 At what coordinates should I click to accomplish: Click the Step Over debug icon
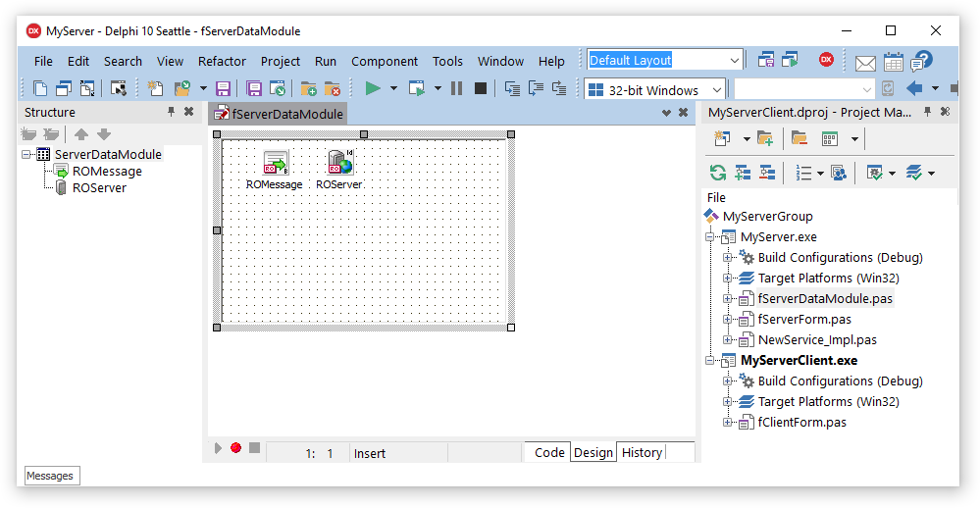[536, 88]
